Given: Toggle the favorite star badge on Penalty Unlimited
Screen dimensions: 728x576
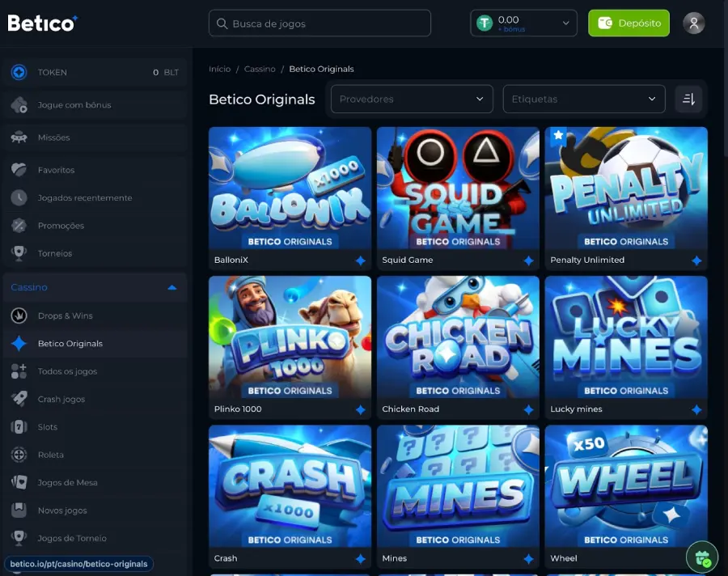Looking at the screenshot, I should [x=558, y=136].
